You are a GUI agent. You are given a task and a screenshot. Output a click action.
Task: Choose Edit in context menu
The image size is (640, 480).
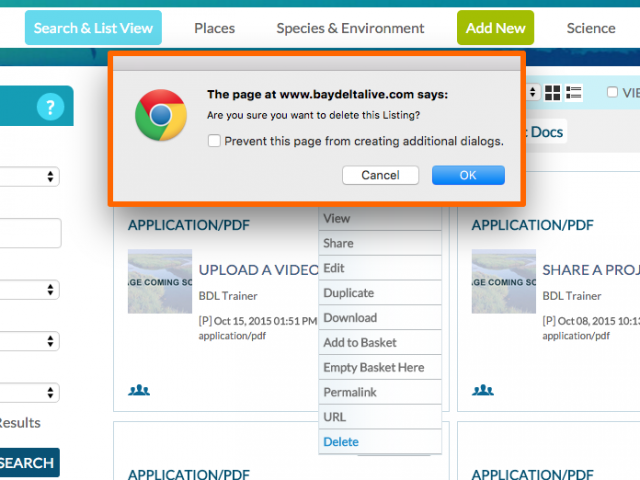(380, 268)
